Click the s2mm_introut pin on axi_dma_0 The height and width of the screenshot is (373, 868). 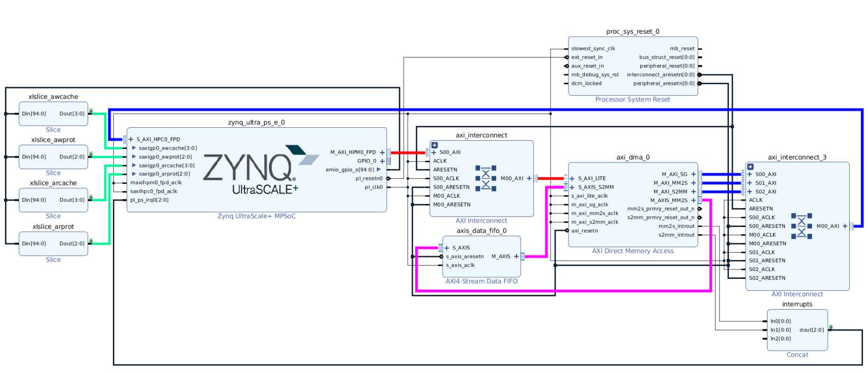700,235
